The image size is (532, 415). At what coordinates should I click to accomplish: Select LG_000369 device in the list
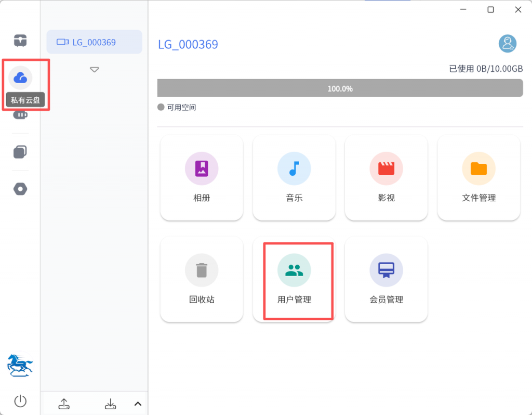(94, 42)
